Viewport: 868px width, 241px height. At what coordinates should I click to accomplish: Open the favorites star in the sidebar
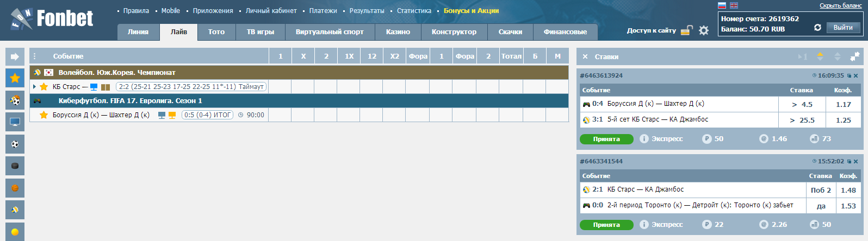click(15, 78)
